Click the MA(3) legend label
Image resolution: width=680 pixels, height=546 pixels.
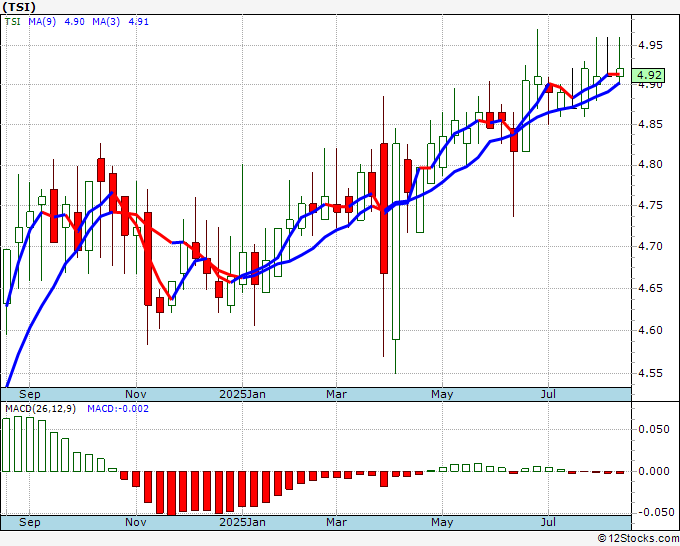click(x=106, y=21)
